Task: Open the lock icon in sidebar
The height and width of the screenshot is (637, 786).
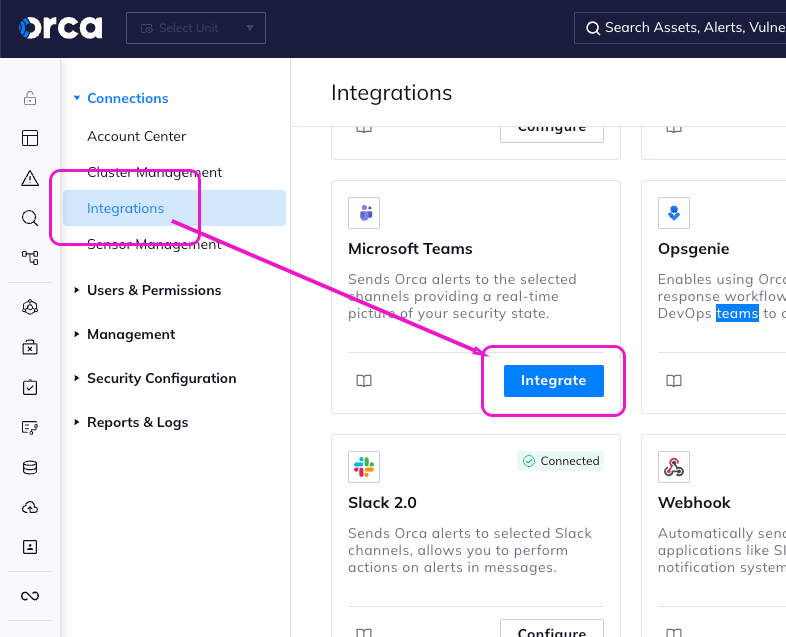Action: [x=30, y=98]
